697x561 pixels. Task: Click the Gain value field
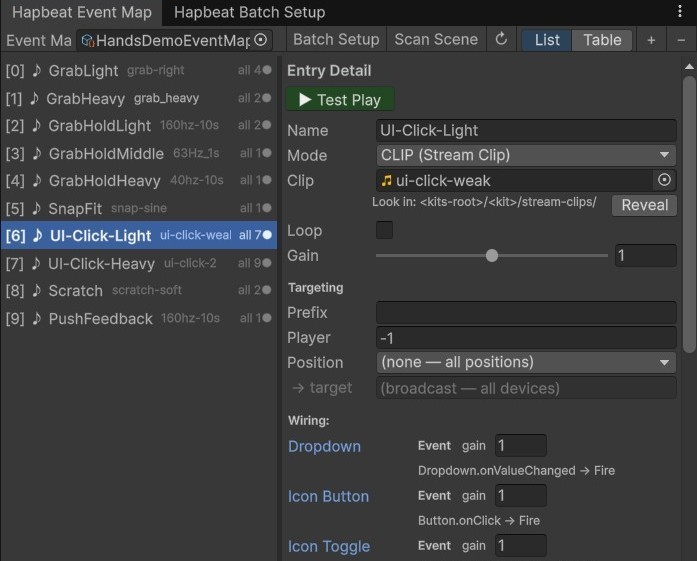[x=646, y=256]
